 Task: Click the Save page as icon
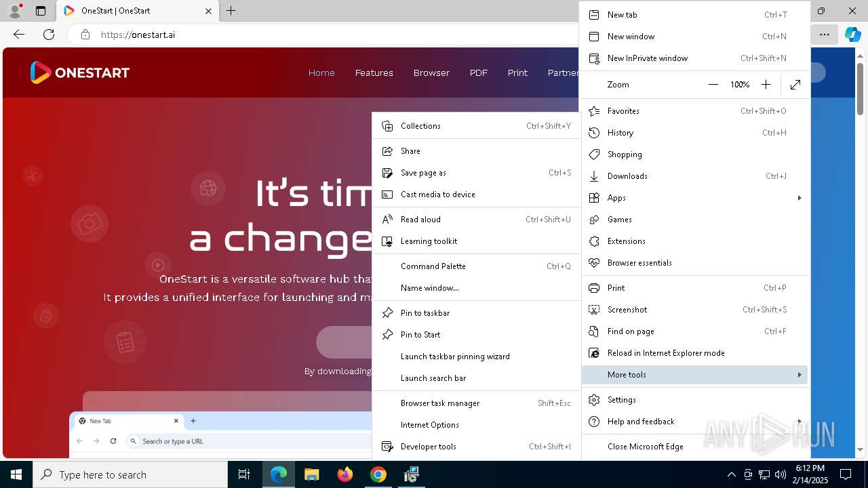tap(387, 173)
